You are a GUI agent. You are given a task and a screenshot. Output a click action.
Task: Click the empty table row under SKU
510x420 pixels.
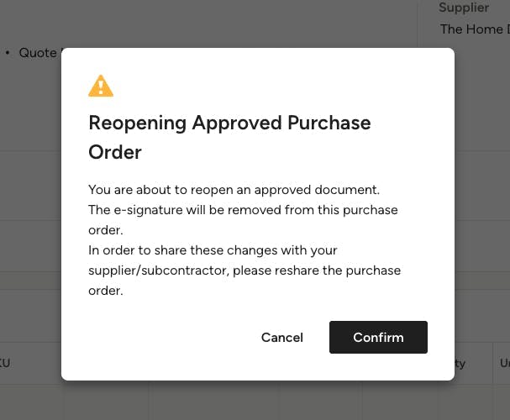[30, 403]
